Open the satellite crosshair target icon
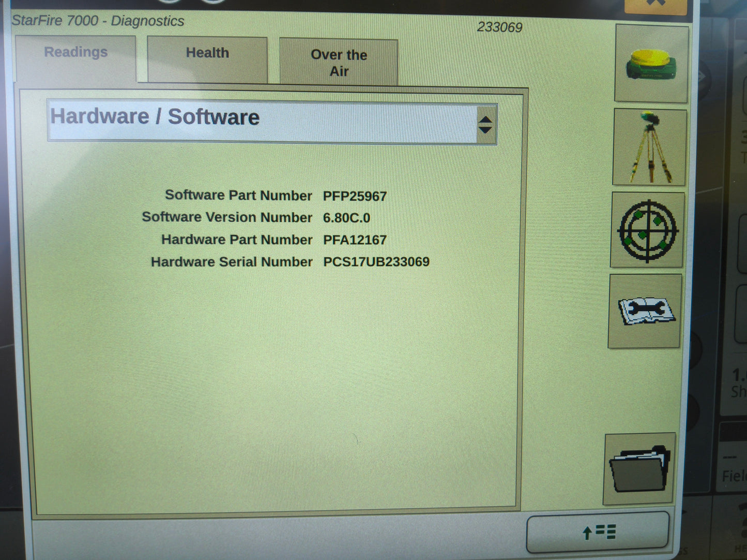 coord(647,230)
